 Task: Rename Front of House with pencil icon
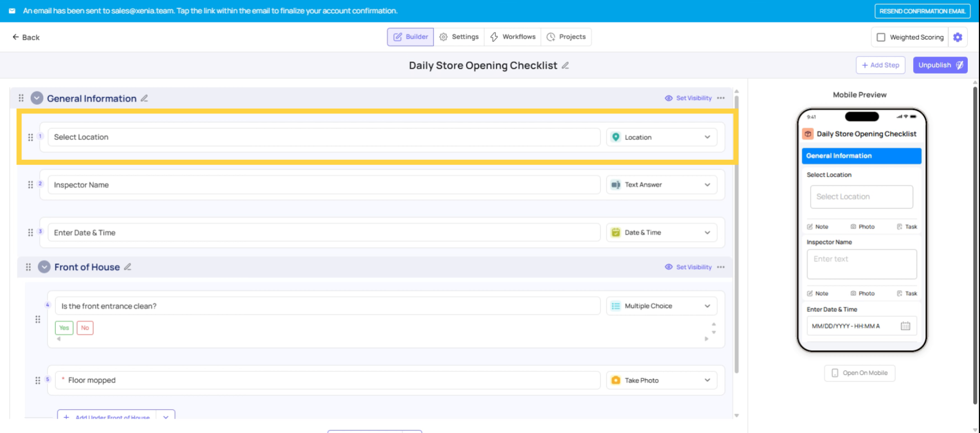click(x=128, y=267)
